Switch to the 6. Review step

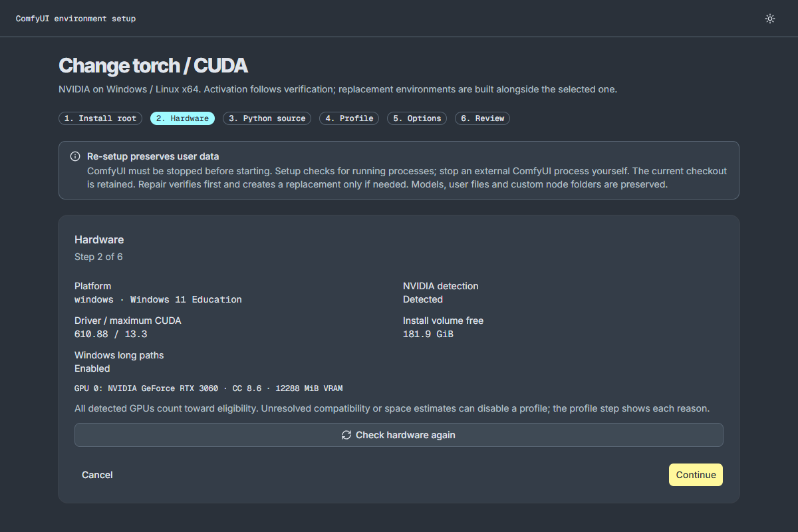pyautogui.click(x=483, y=118)
